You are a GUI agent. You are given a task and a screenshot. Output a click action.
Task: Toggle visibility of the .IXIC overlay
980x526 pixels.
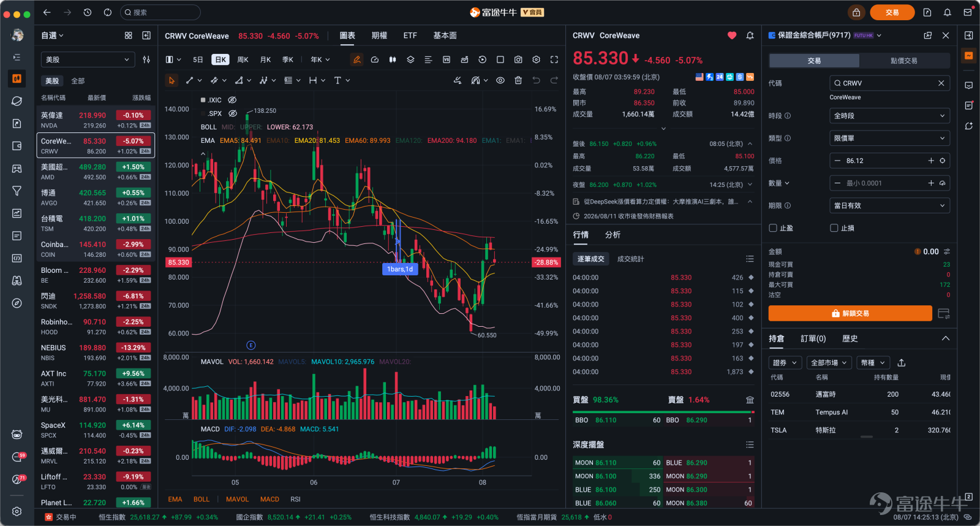(232, 100)
